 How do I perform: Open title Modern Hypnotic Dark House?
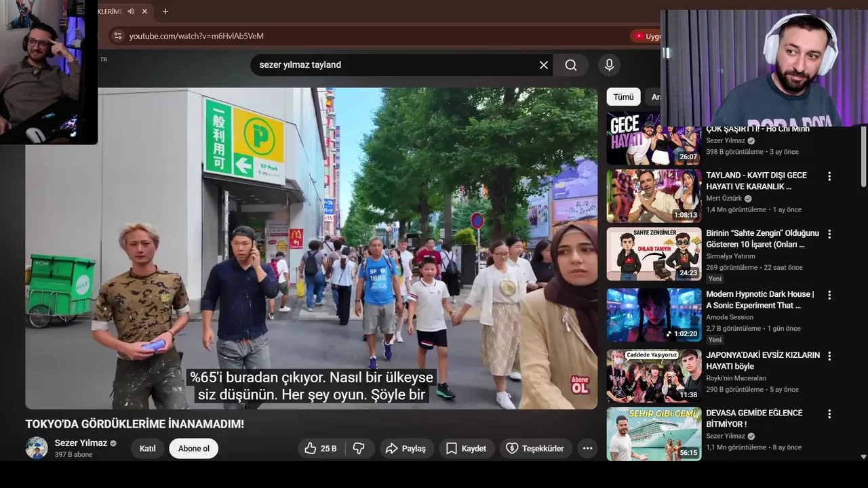[x=760, y=300]
